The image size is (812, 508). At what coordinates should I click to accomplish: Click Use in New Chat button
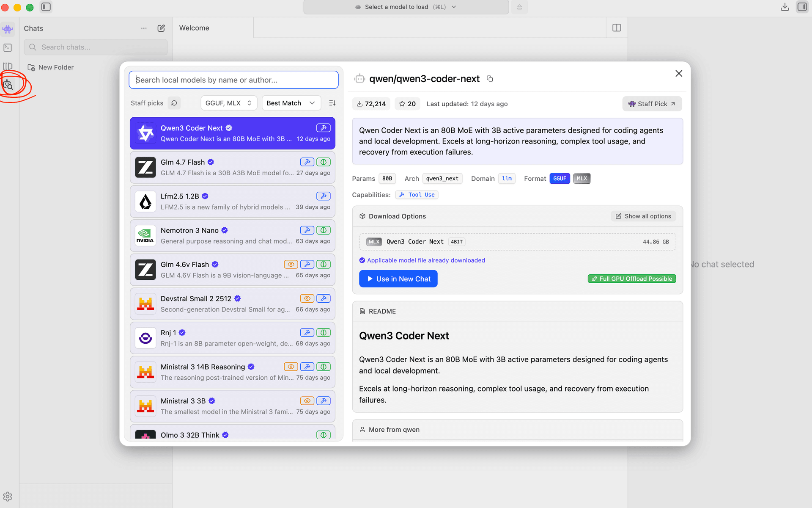coord(398,279)
